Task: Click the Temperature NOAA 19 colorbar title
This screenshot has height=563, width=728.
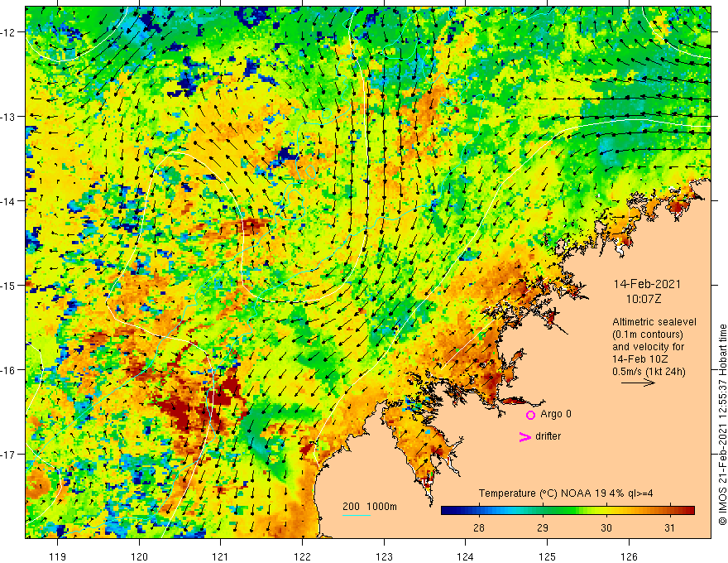Action: pos(566,493)
